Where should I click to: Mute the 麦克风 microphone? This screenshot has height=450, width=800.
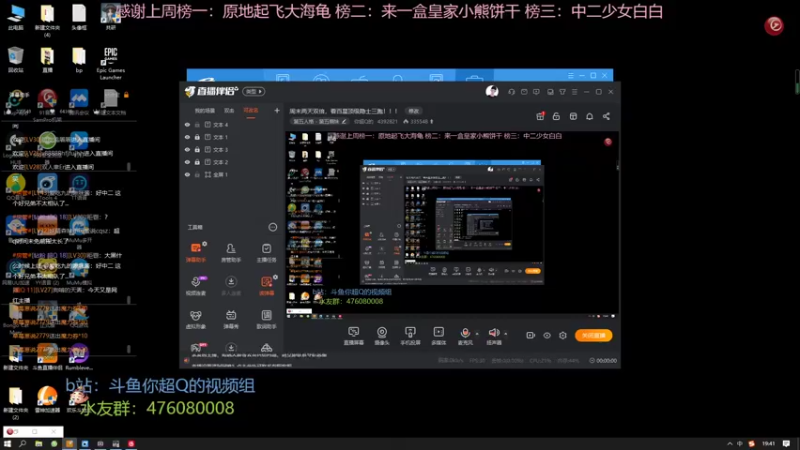pyautogui.click(x=465, y=335)
